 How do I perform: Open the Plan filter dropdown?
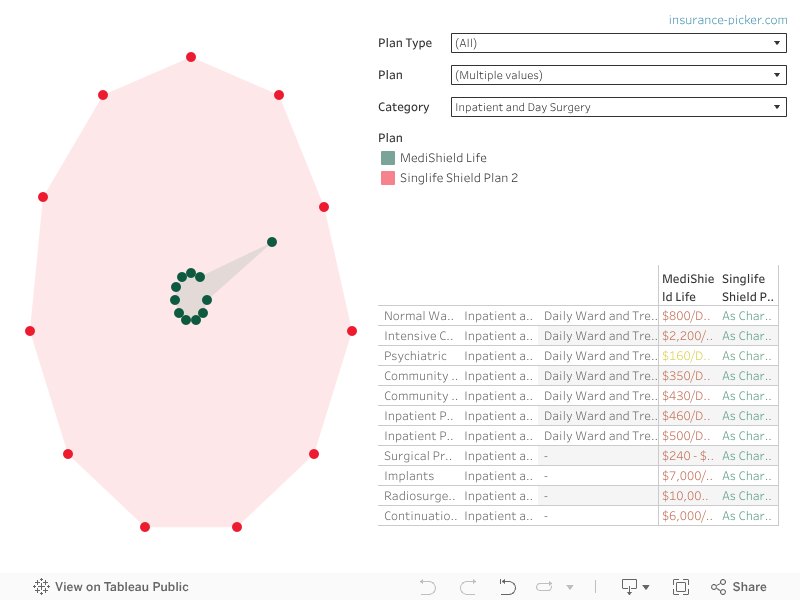click(618, 75)
